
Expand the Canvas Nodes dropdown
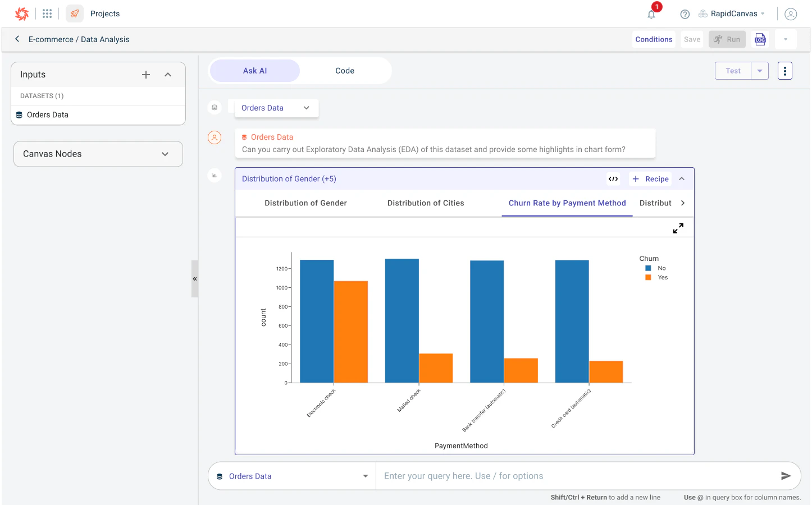165,154
